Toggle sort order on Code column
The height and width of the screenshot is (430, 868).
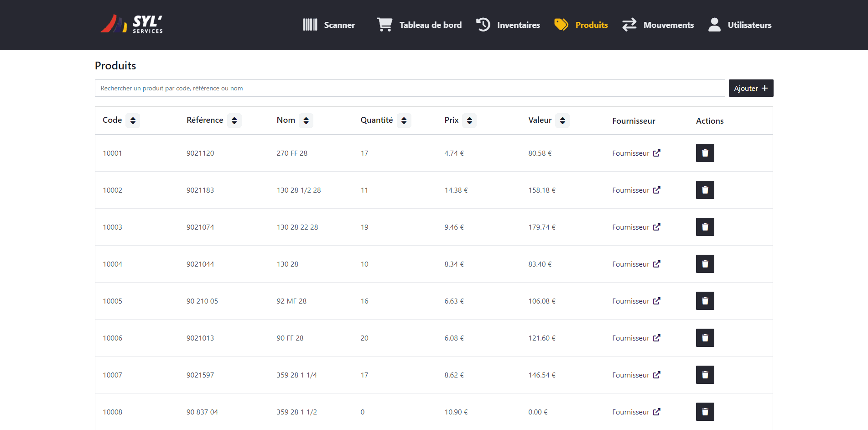133,121
